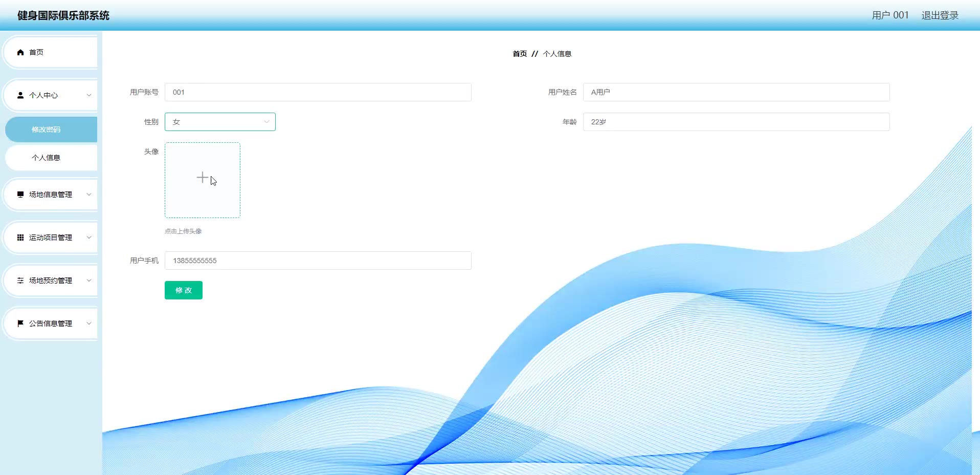
Task: Open 个人中心 menu label
Action: pyautogui.click(x=43, y=95)
